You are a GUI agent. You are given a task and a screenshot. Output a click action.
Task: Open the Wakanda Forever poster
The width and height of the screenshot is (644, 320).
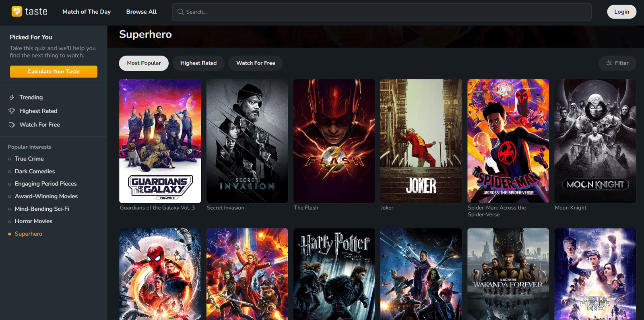coord(508,274)
